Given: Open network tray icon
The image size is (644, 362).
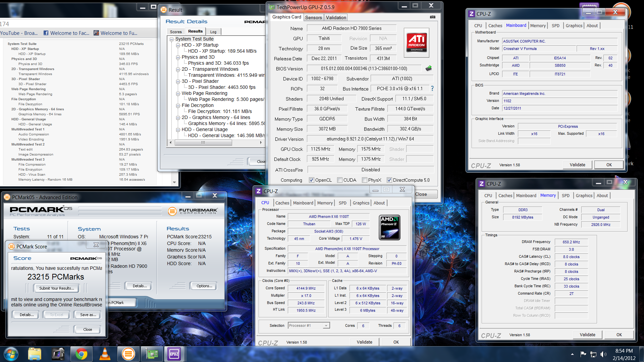Looking at the screenshot, I should tap(593, 354).
